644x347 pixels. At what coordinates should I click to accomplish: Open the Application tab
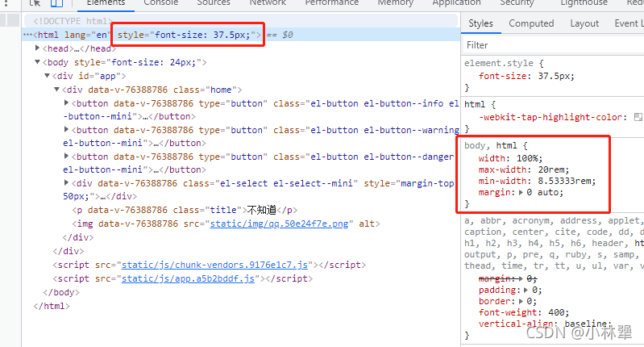(x=456, y=3)
